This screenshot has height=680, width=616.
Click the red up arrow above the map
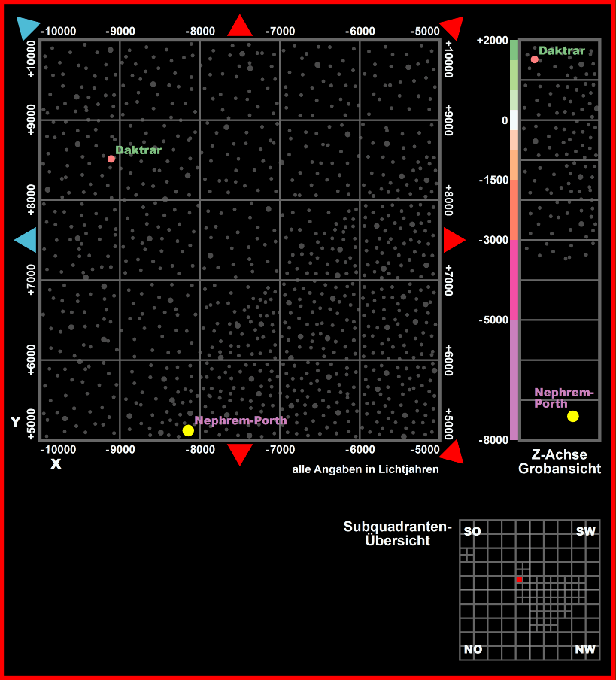(x=240, y=27)
